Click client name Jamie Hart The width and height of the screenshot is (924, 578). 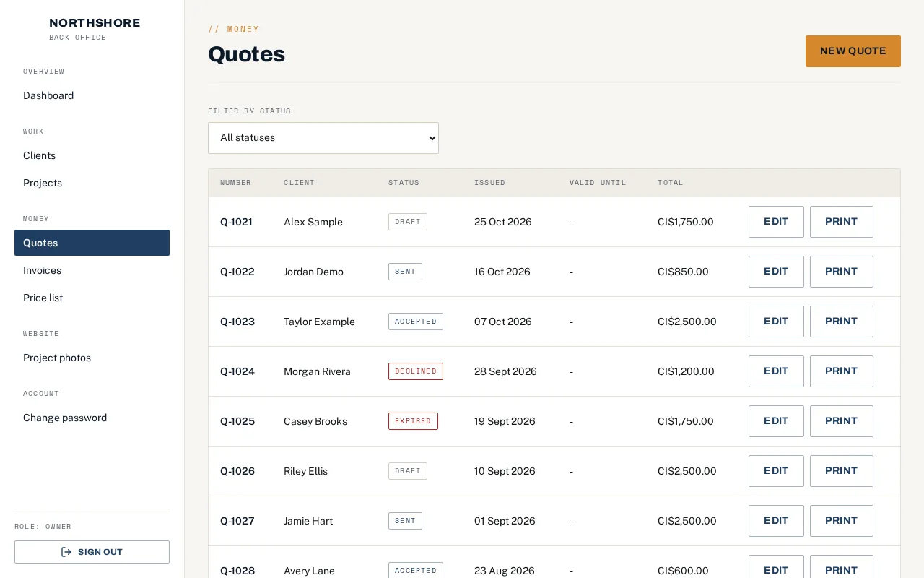click(308, 521)
